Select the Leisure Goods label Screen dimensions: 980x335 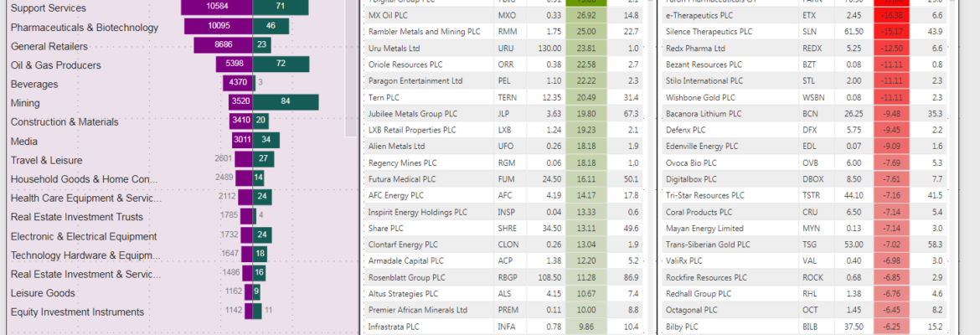(43, 293)
